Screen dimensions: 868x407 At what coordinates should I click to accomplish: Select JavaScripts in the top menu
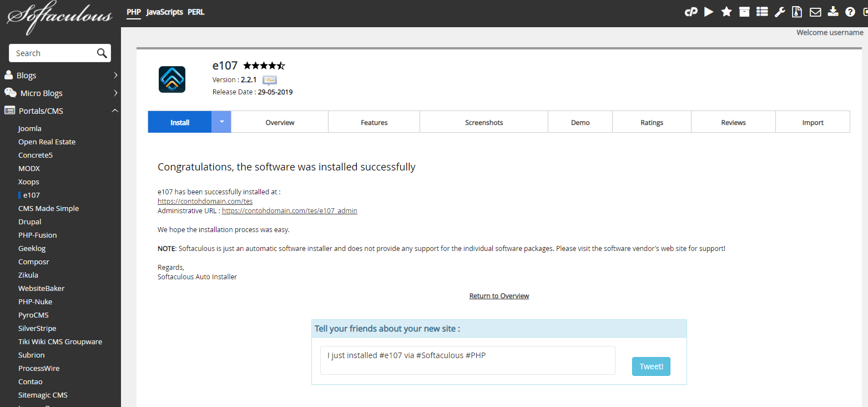point(164,12)
